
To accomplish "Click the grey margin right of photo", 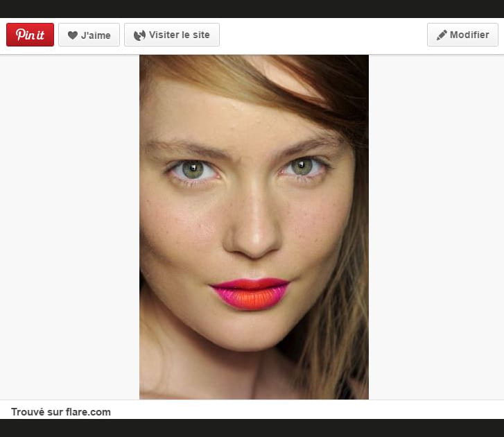I will coord(437,229).
